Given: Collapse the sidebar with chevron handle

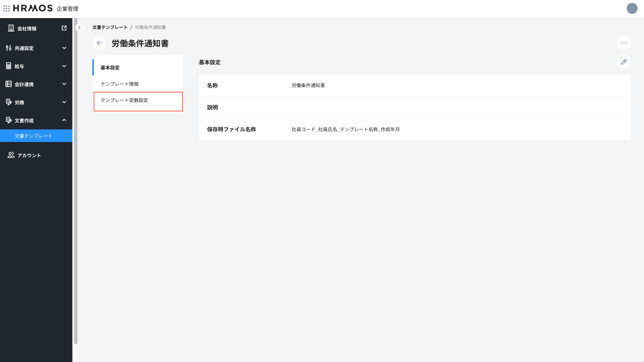Looking at the screenshot, I should 79,28.
